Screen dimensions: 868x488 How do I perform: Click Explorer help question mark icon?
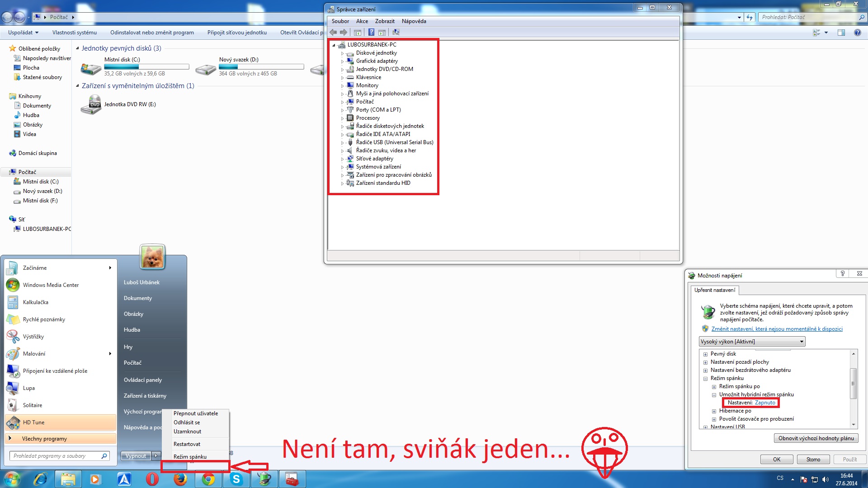click(857, 33)
